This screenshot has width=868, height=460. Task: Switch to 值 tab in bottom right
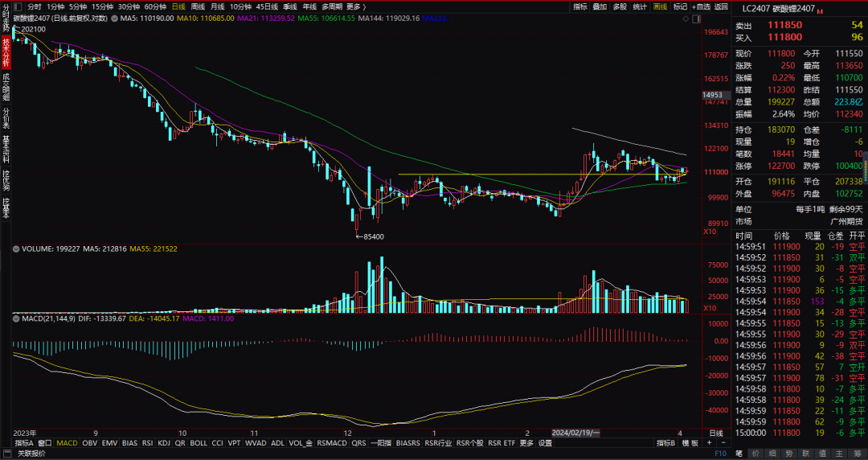[823, 454]
